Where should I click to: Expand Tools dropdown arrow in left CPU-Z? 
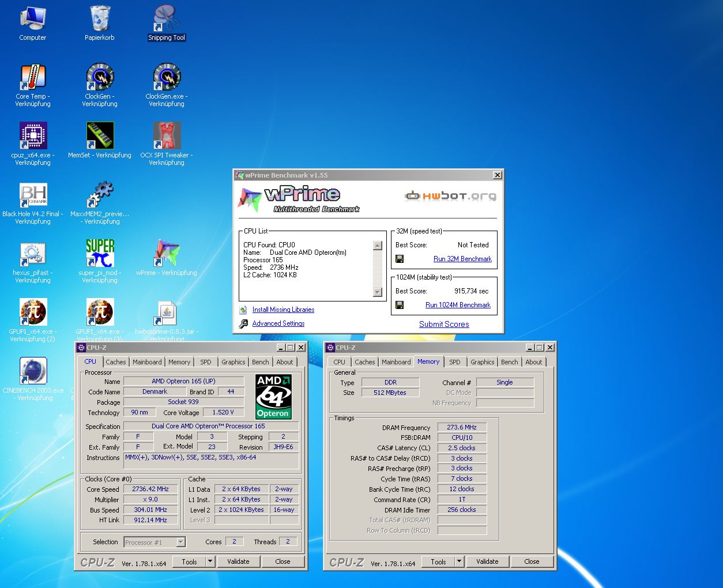click(x=210, y=561)
